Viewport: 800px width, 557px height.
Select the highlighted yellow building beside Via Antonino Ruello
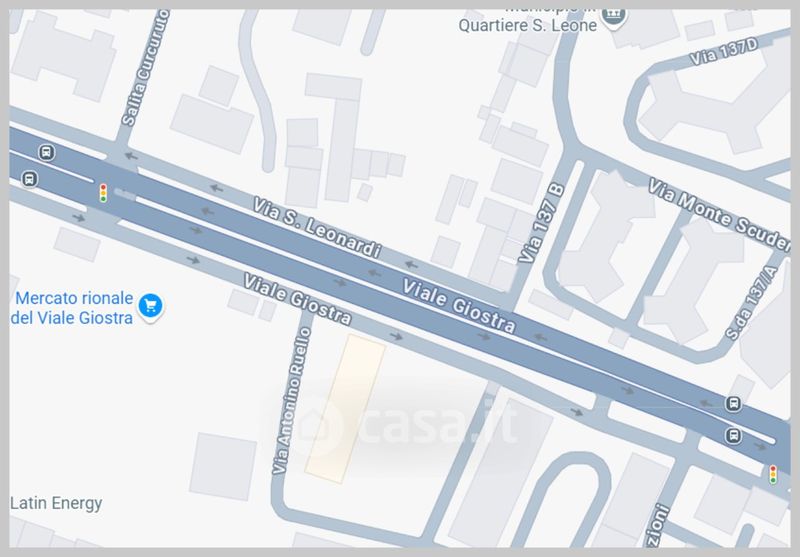(x=345, y=409)
